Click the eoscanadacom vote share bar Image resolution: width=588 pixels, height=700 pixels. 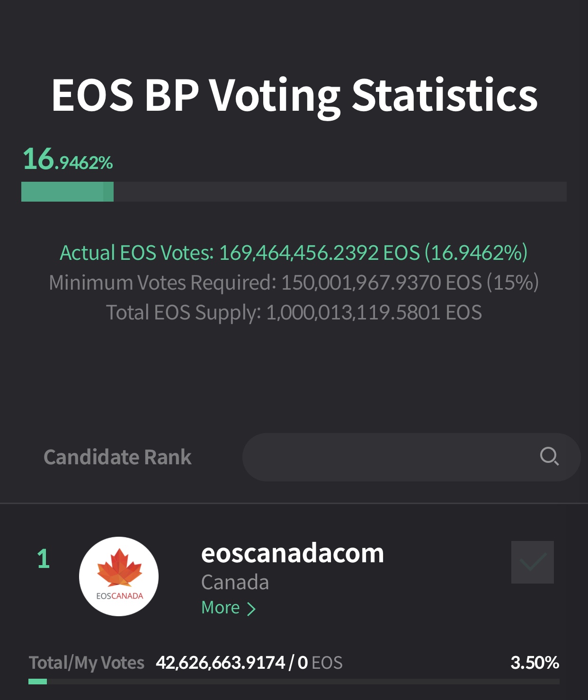(x=294, y=682)
